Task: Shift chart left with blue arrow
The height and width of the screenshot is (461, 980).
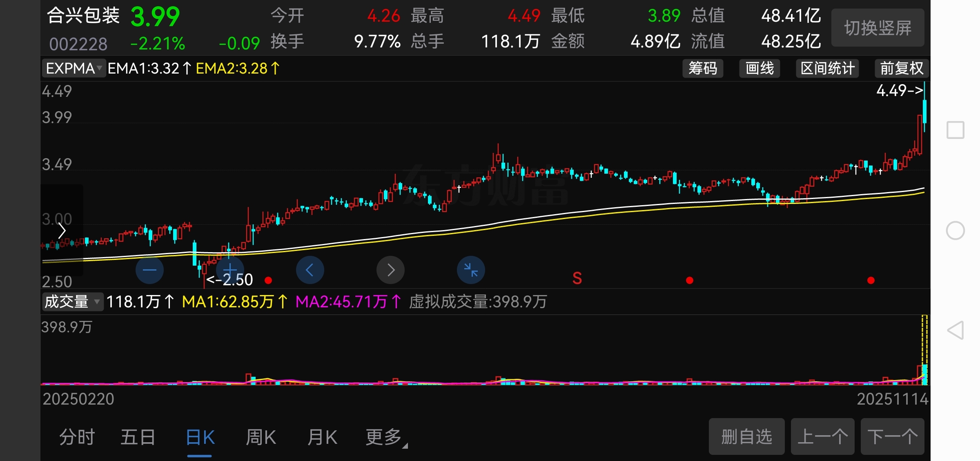Action: point(310,270)
